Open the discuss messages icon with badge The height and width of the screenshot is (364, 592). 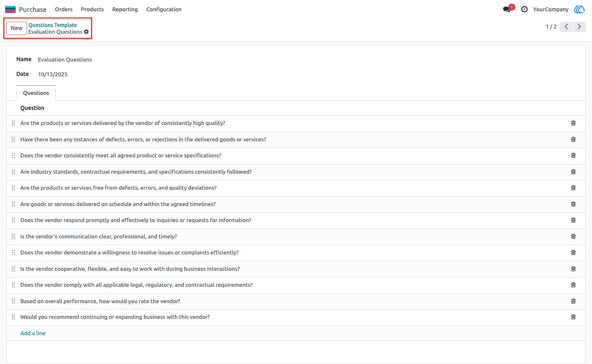point(507,9)
